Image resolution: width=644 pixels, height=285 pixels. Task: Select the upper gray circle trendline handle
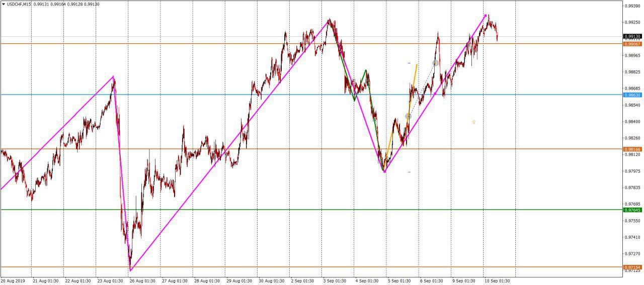(x=436, y=63)
